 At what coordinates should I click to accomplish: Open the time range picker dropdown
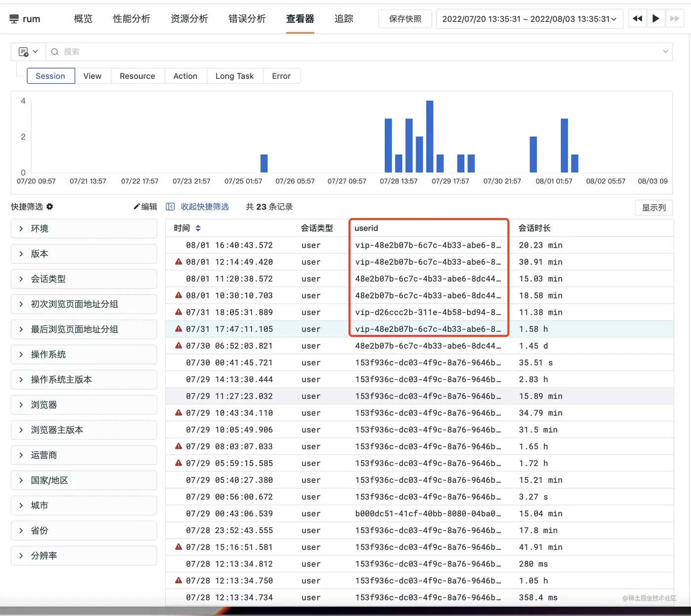[530, 19]
